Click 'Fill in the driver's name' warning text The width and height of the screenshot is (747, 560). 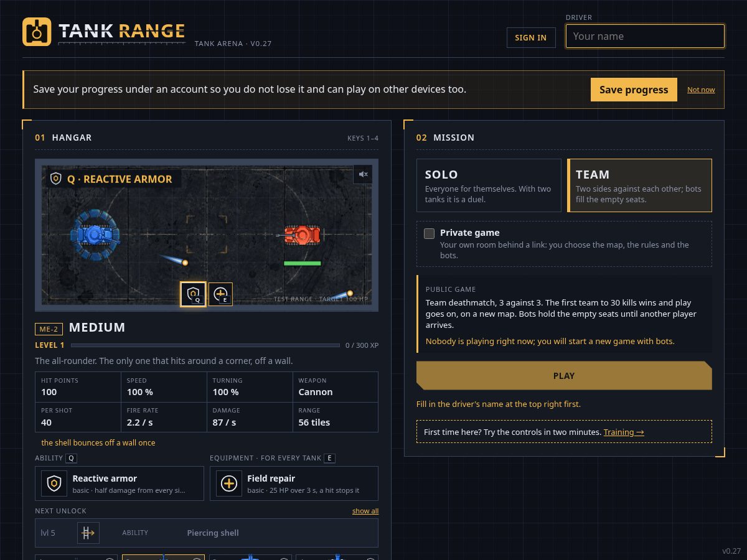point(499,404)
